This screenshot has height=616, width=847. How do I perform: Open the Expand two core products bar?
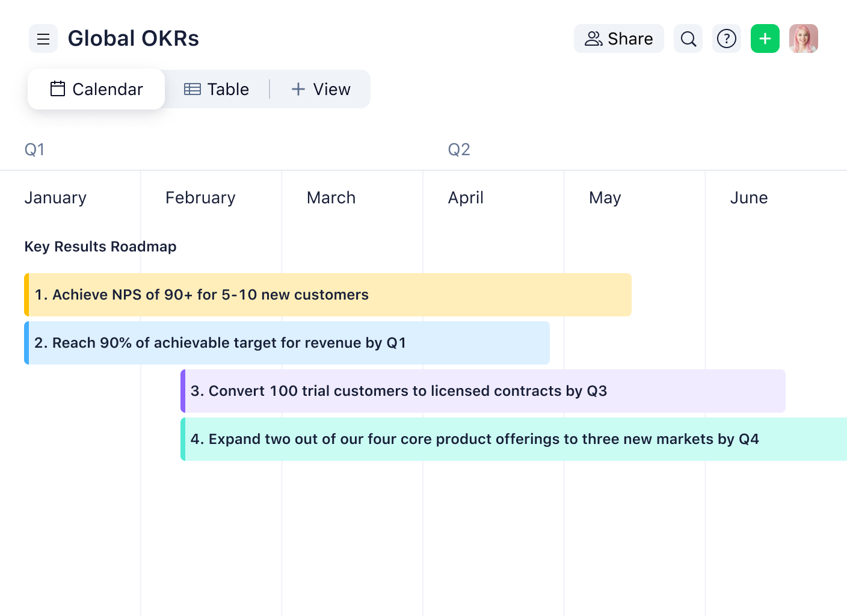point(514,439)
